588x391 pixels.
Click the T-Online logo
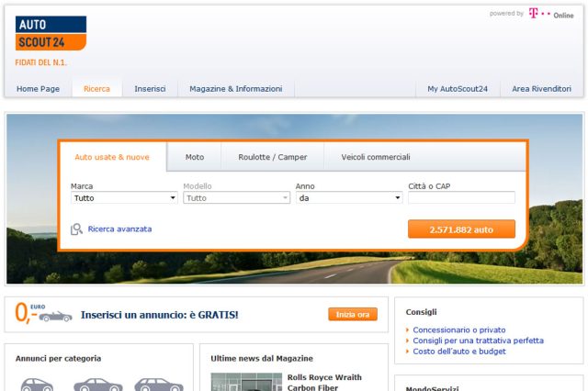(x=551, y=14)
